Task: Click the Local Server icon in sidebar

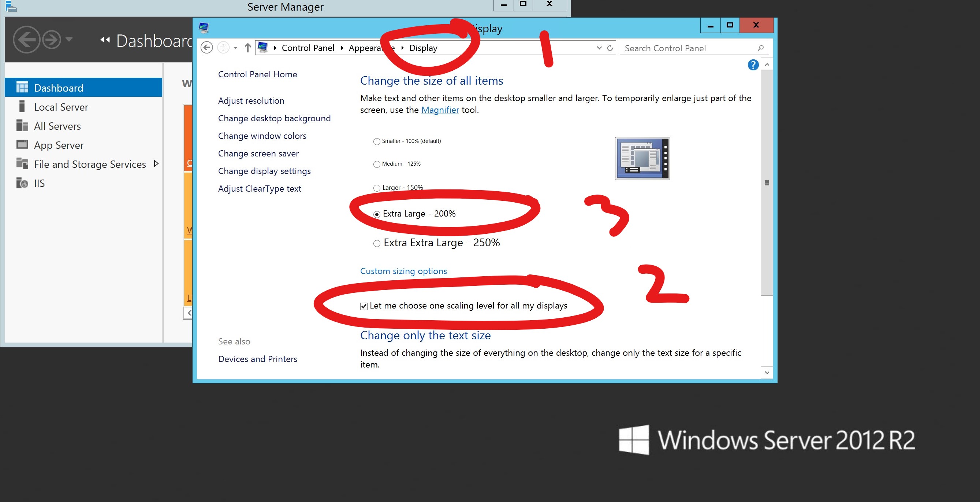Action: [22, 107]
